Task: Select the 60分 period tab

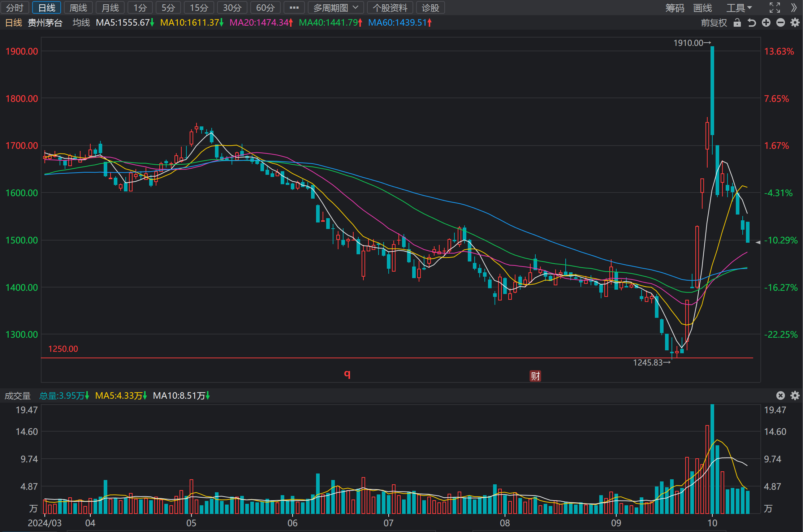Action: coord(265,8)
